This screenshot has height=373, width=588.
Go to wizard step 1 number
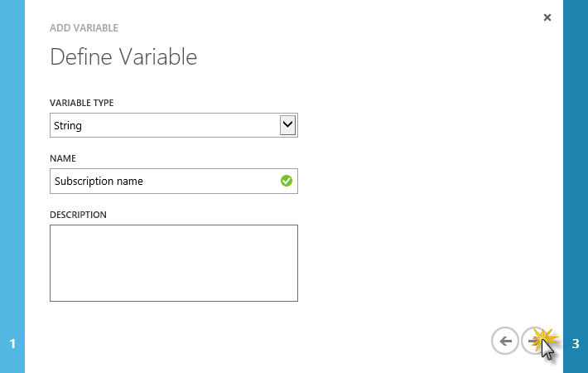click(x=12, y=343)
